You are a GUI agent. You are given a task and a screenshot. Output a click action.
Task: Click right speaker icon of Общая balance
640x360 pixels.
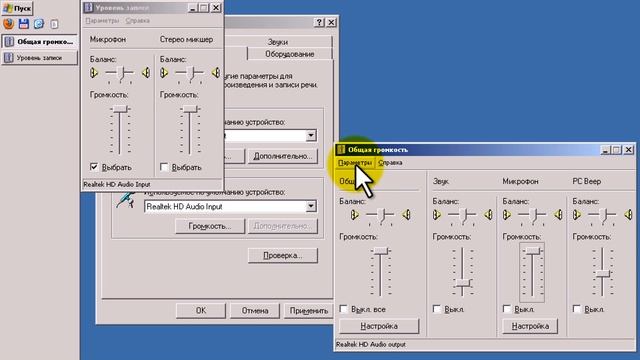[407, 215]
